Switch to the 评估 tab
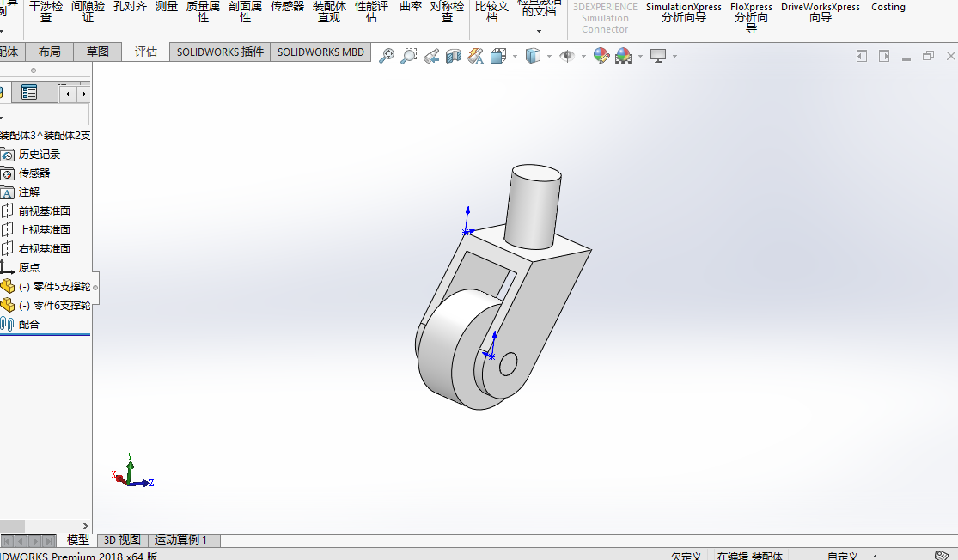958x560 pixels. [145, 52]
